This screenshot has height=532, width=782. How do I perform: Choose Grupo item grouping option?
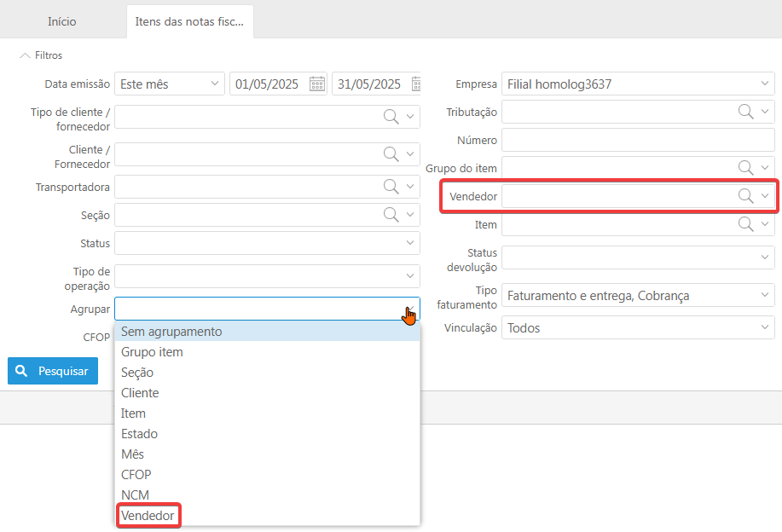click(x=152, y=352)
